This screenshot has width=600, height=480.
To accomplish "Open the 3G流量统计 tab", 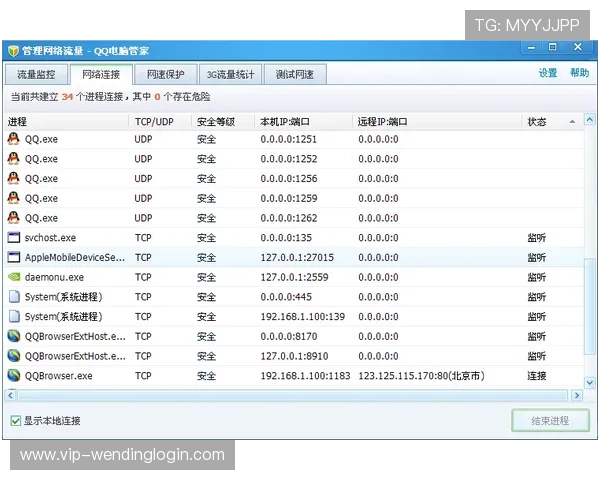I will (230, 74).
